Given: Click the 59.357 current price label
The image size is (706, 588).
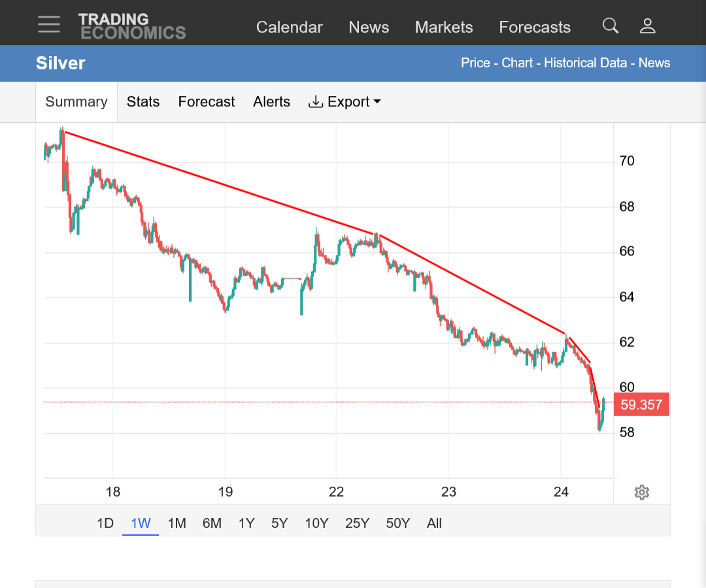Looking at the screenshot, I should tap(641, 404).
